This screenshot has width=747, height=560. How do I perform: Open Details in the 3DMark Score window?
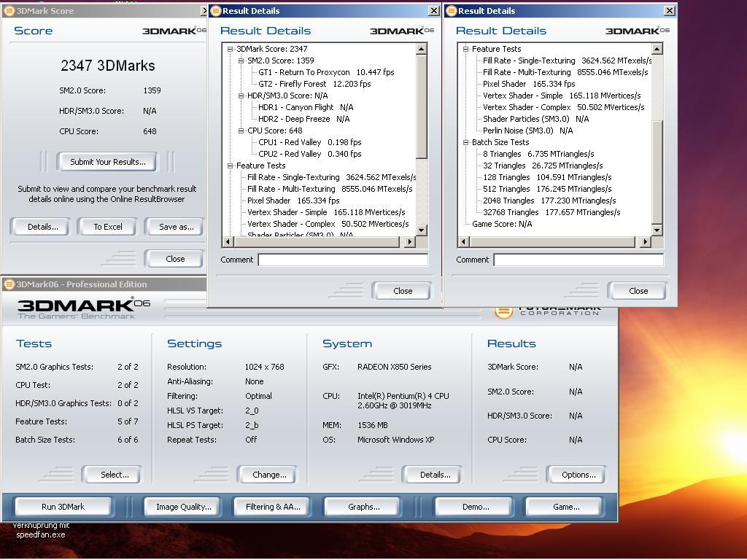click(42, 227)
